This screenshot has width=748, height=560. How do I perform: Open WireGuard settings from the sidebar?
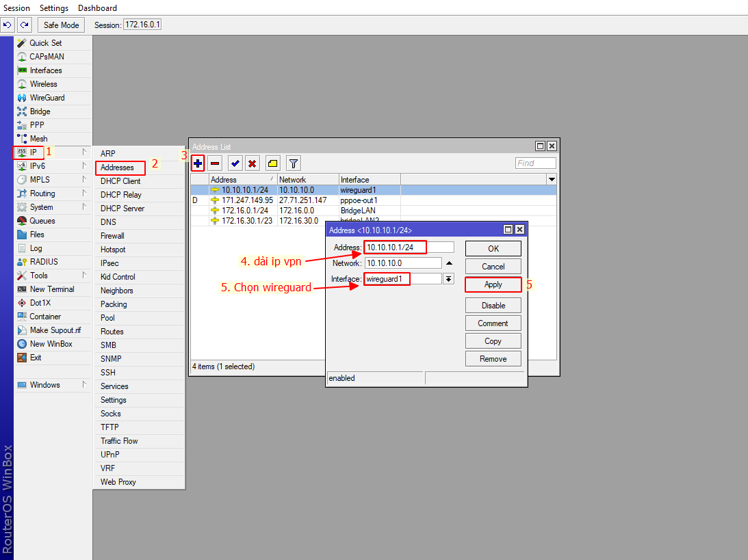pos(45,97)
